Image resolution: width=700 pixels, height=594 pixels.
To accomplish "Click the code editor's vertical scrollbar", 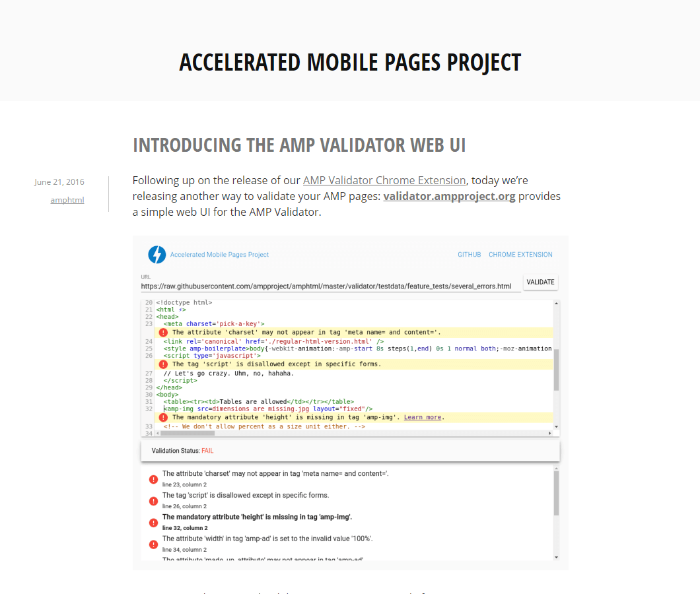I will [x=555, y=363].
